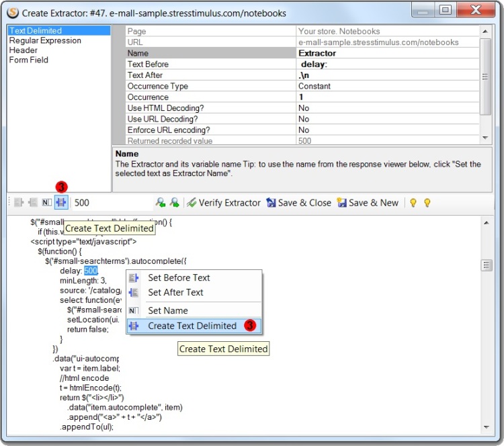Click the toolbar text field containing 500
Screen dimensions: 504x446
[112, 203]
